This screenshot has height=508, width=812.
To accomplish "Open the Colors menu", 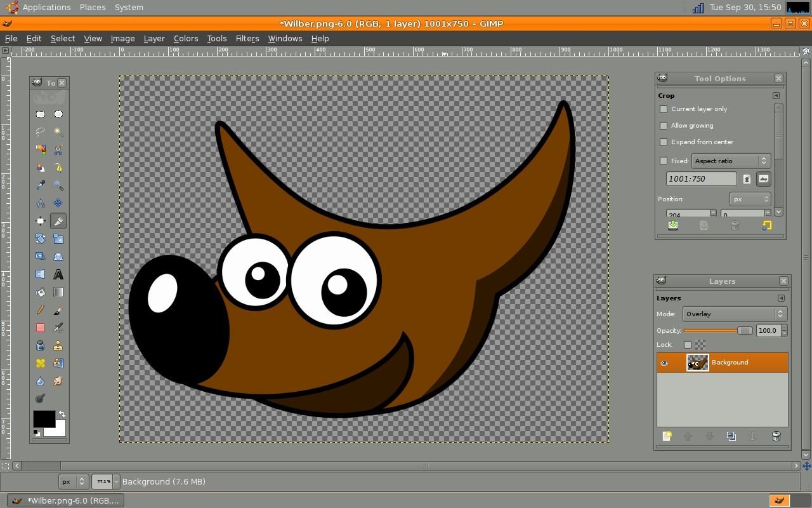I will [x=186, y=38].
